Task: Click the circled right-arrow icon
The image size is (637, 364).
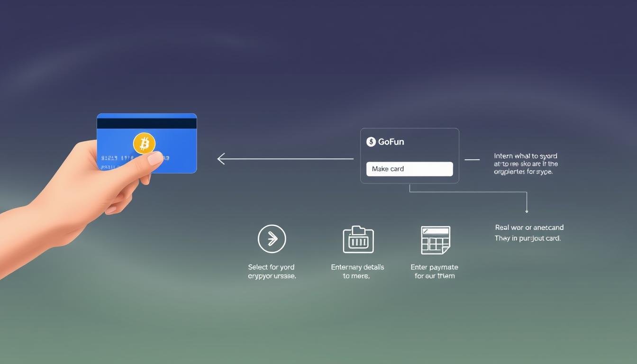Action: pos(272,239)
